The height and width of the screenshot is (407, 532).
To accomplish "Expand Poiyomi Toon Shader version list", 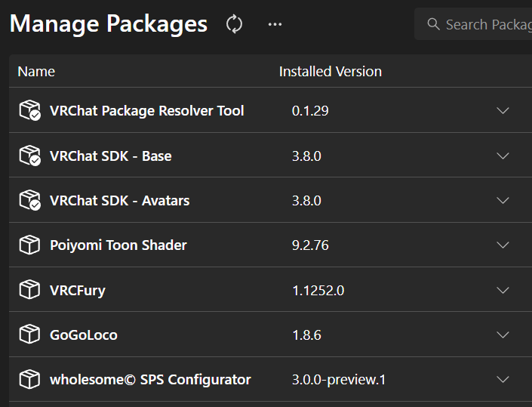I will point(503,245).
